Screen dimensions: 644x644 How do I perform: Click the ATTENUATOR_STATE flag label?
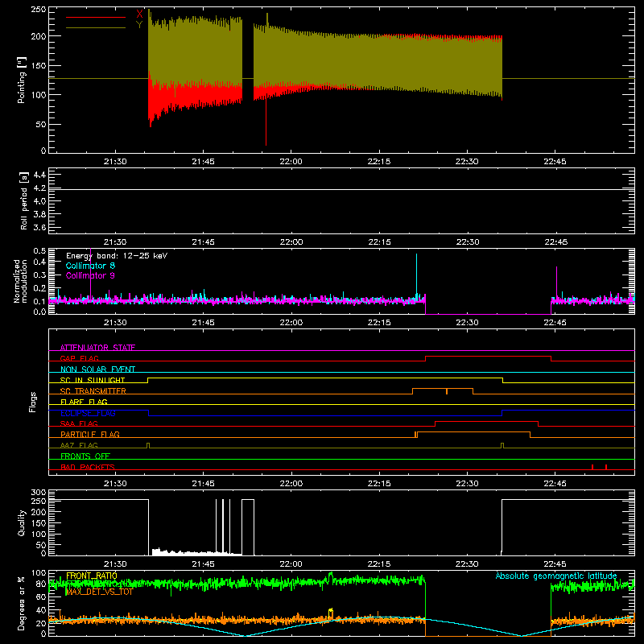(x=97, y=348)
